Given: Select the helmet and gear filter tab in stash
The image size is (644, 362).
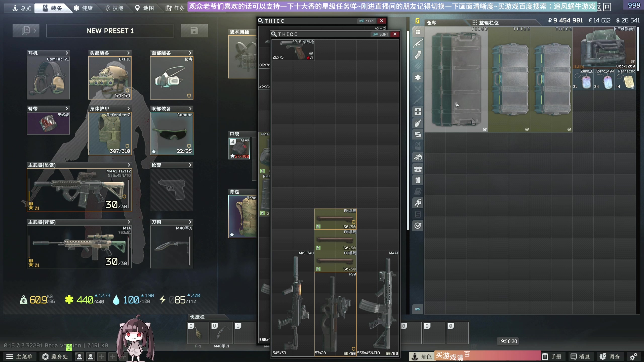Looking at the screenshot, I should [x=418, y=157].
